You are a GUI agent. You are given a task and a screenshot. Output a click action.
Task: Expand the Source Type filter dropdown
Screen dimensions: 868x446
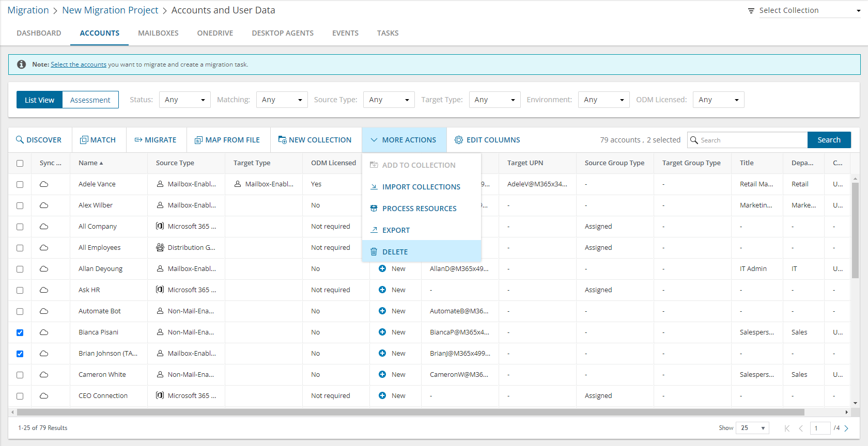[x=389, y=100]
